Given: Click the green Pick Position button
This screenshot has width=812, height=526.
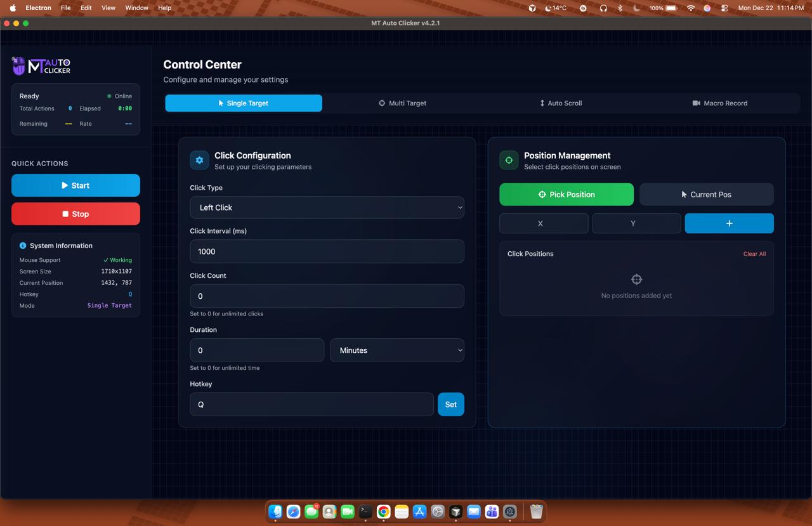Looking at the screenshot, I should click(566, 194).
